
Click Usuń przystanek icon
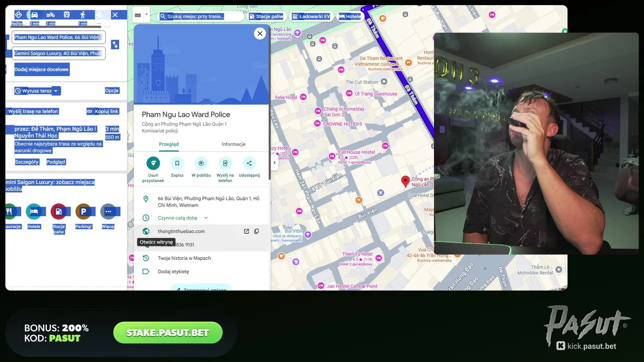(x=153, y=163)
